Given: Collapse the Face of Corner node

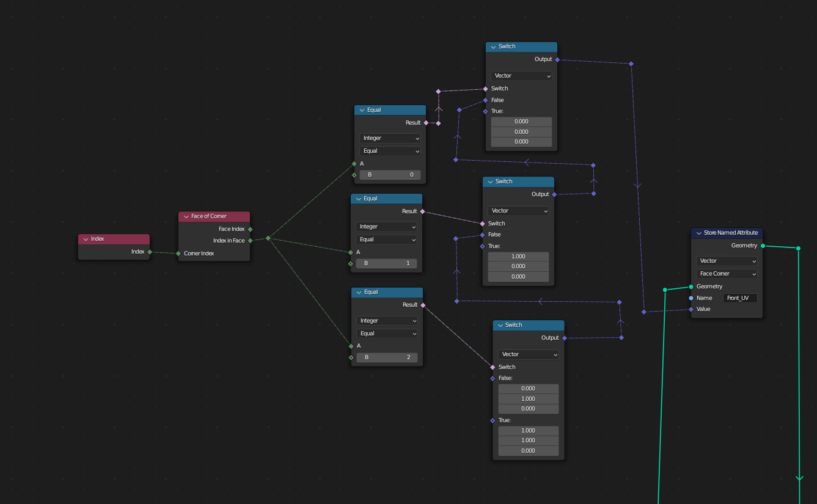Looking at the screenshot, I should (x=186, y=216).
